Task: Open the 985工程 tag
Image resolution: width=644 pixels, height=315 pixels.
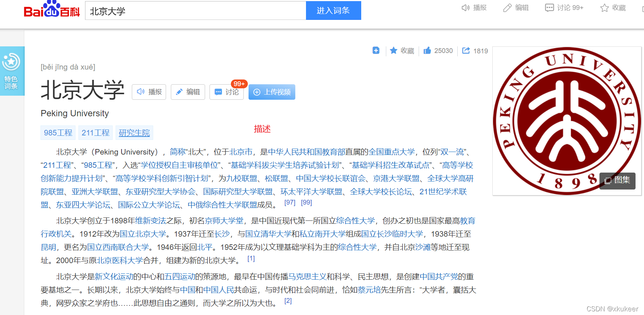Action: [58, 133]
